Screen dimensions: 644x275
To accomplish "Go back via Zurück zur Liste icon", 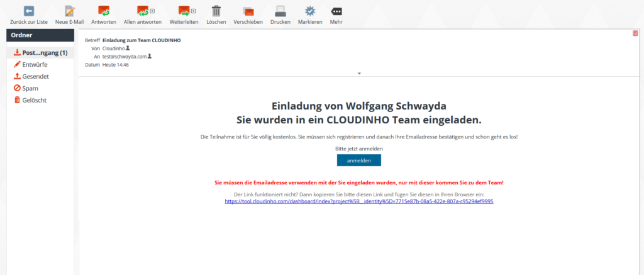I will click(x=29, y=11).
